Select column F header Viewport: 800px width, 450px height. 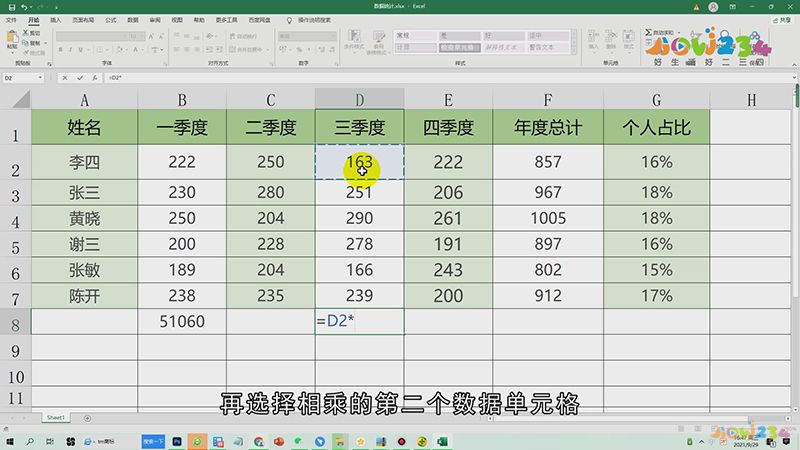(x=548, y=99)
